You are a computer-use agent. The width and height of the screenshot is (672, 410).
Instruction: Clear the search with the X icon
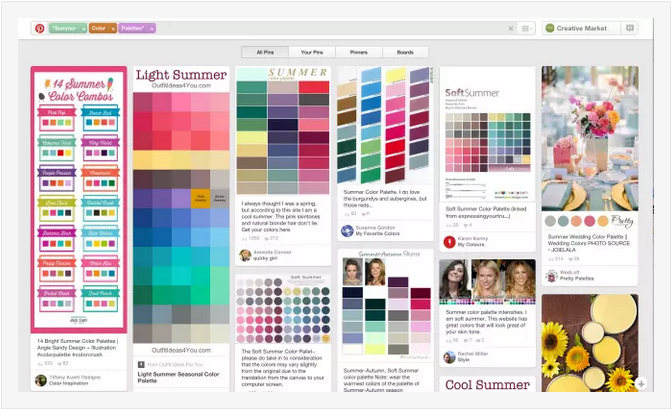coord(510,29)
